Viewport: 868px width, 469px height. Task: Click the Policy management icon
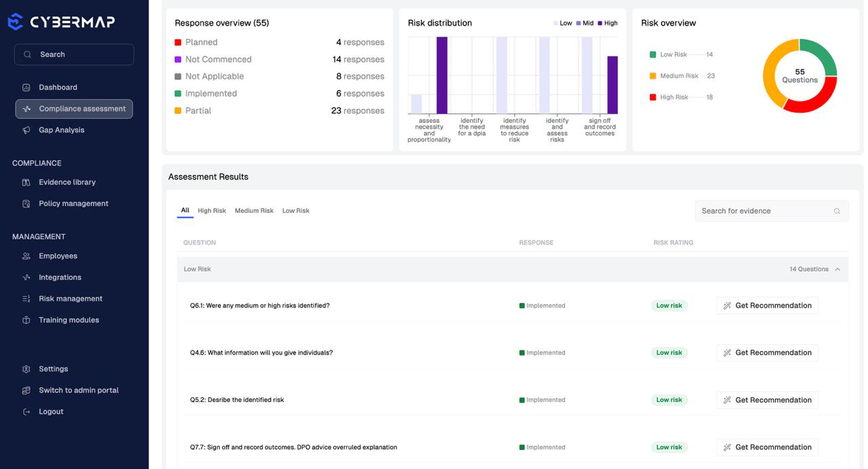click(x=26, y=203)
